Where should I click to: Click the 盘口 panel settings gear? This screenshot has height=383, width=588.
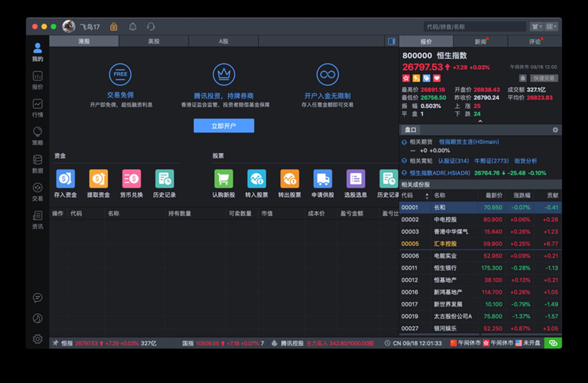pos(555,130)
